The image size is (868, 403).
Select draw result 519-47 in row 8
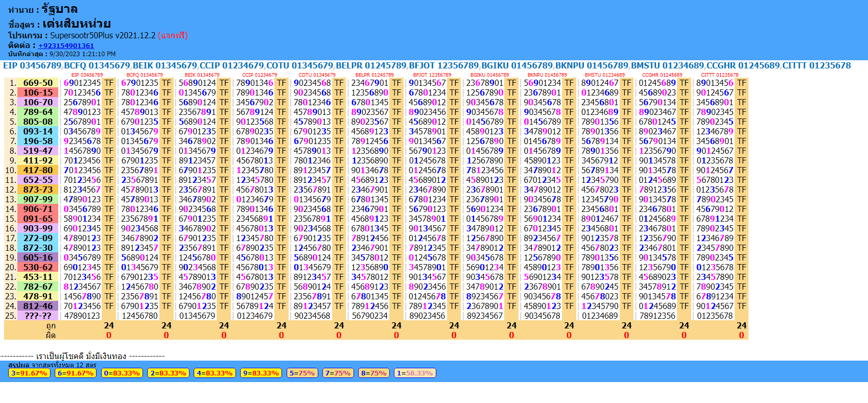pyautogui.click(x=38, y=151)
